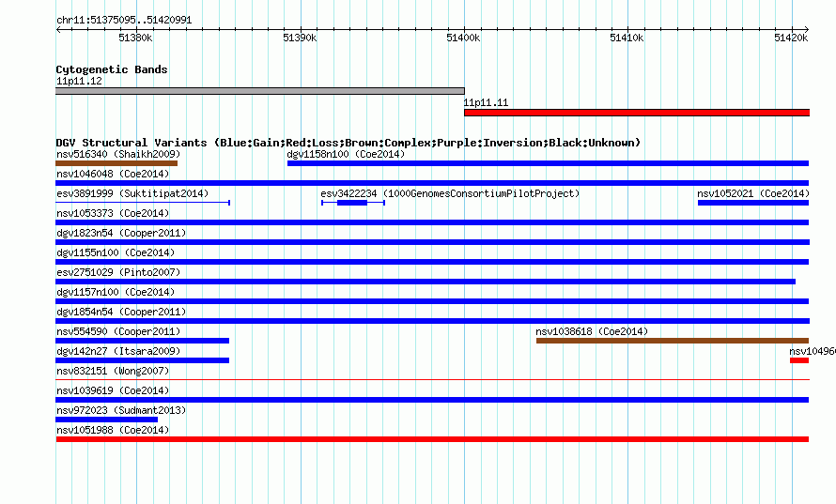The image size is (836, 504).
Task: Click the chr11:51375095..51420991 coordinate text
Action: 124,20
